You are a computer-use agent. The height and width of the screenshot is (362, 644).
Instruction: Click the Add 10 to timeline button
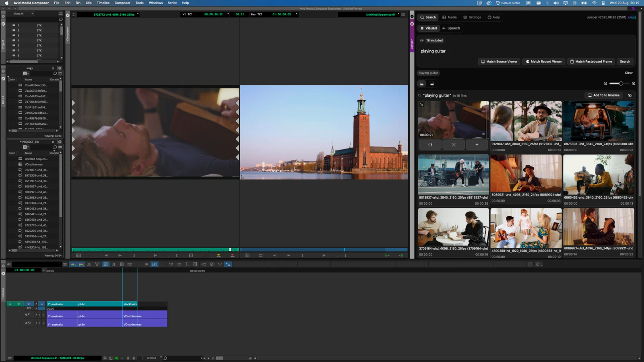(x=604, y=95)
